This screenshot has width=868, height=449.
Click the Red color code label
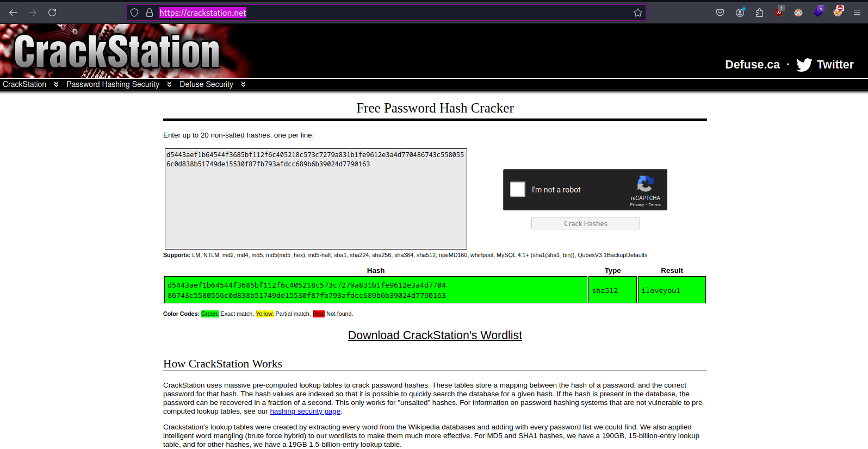coord(319,314)
